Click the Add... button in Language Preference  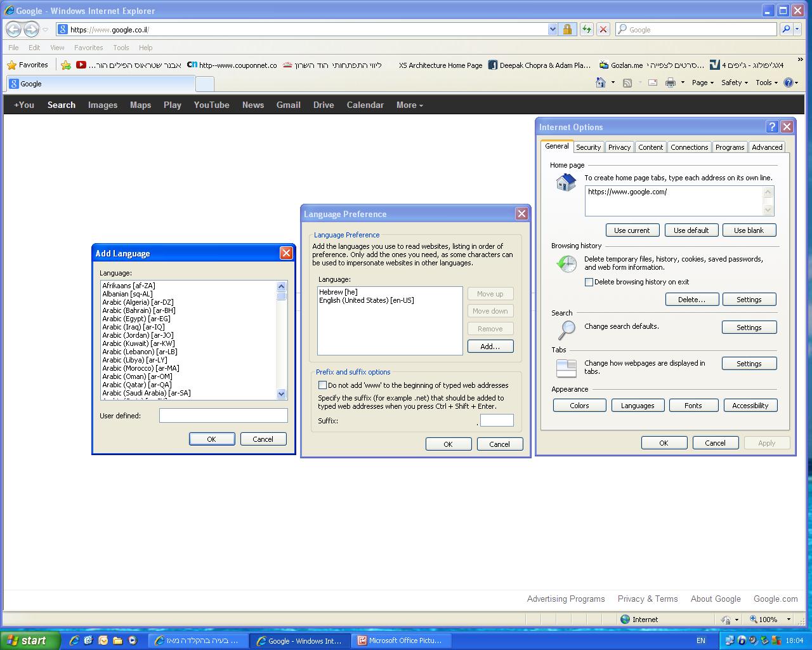point(490,347)
